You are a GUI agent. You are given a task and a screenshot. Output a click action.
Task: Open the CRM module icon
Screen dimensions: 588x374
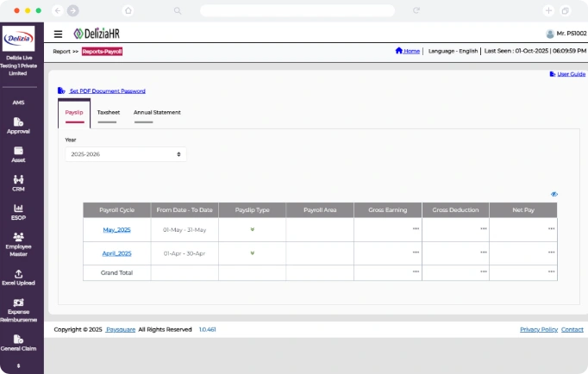click(18, 179)
